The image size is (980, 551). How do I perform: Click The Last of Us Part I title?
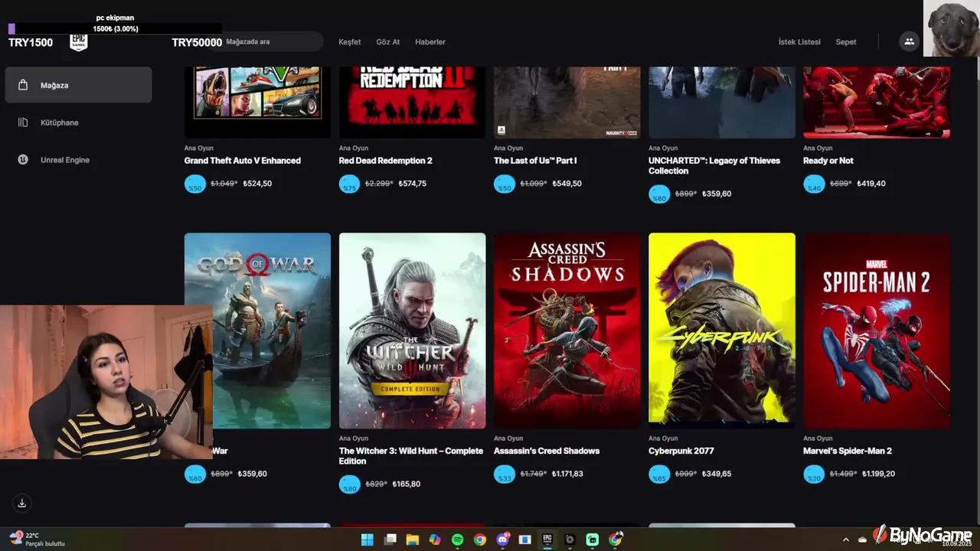click(x=535, y=161)
